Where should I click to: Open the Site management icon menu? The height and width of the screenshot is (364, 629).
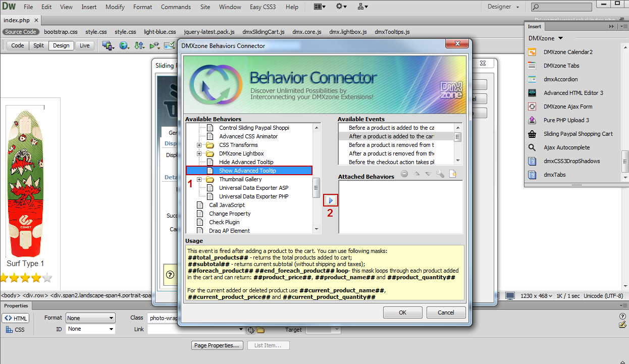point(362,7)
